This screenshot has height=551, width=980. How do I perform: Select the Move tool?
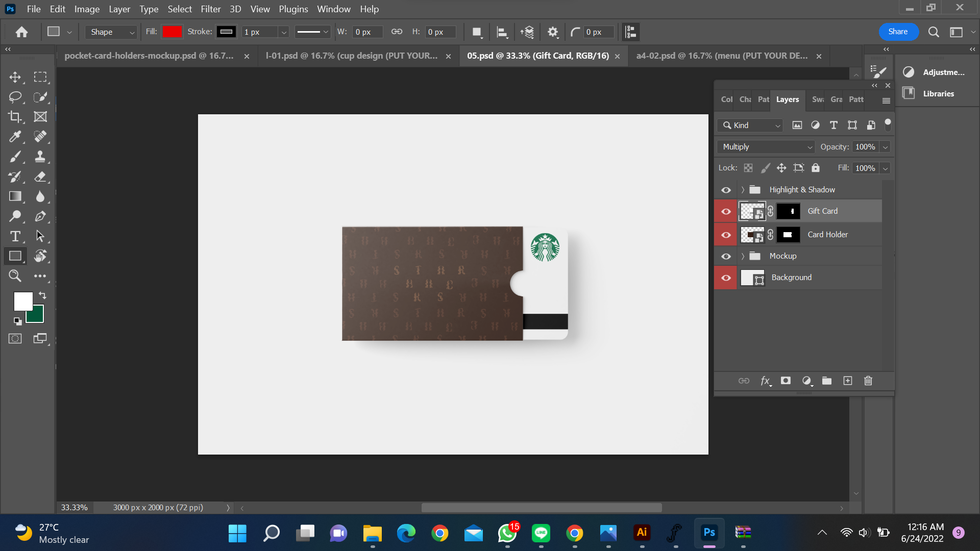point(15,77)
